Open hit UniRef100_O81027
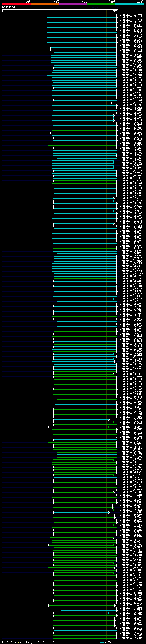The height and width of the screenshot is (644, 146). click(x=131, y=22)
